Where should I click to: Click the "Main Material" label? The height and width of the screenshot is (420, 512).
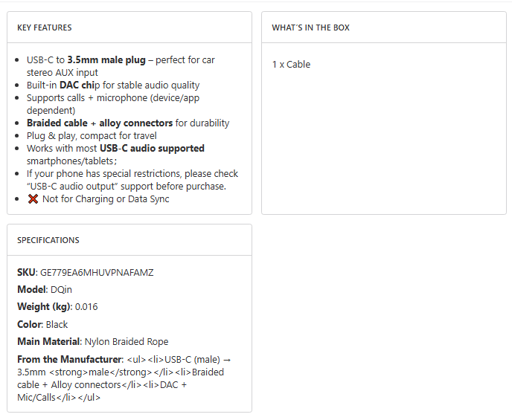[x=49, y=342]
